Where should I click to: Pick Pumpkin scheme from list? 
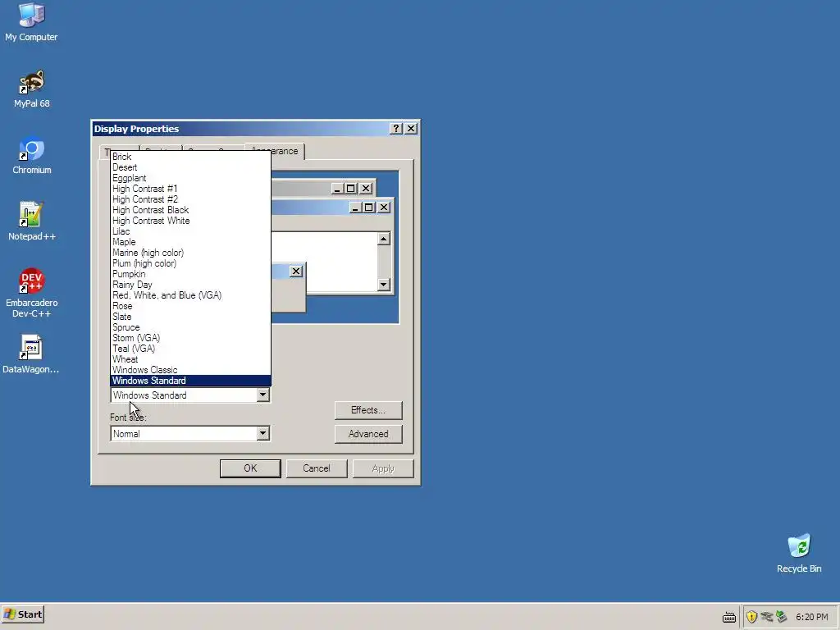point(190,274)
